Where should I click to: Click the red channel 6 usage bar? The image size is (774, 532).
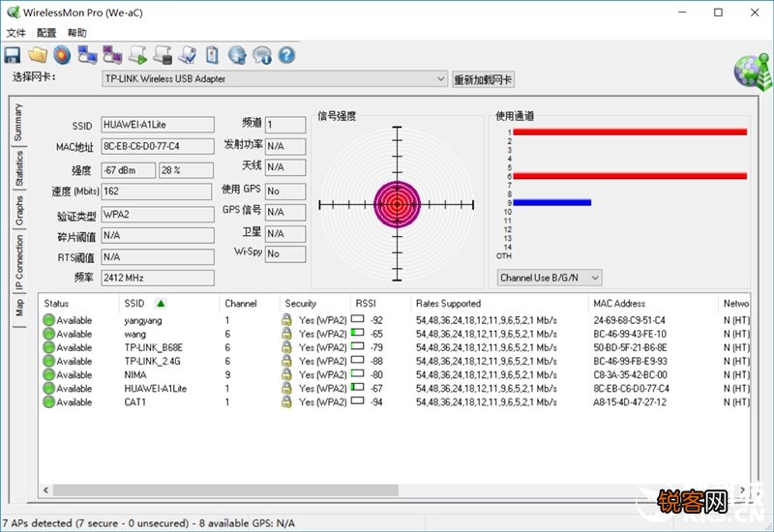630,176
